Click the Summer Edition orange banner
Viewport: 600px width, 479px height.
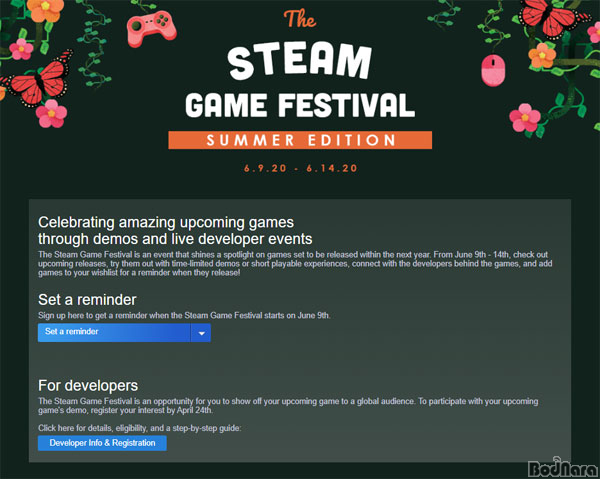click(300, 140)
